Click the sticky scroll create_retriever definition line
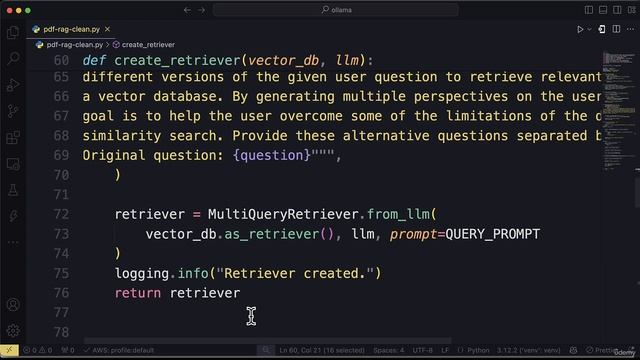The width and height of the screenshot is (640, 360). tap(228, 60)
